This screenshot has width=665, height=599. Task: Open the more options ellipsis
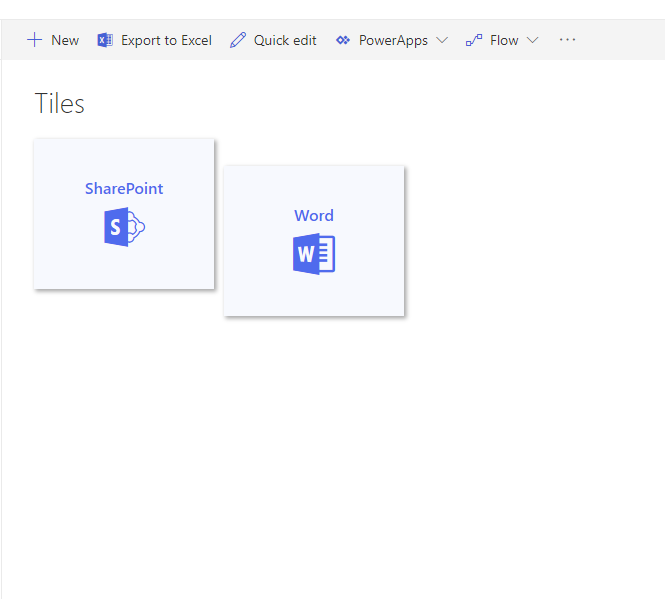(567, 40)
